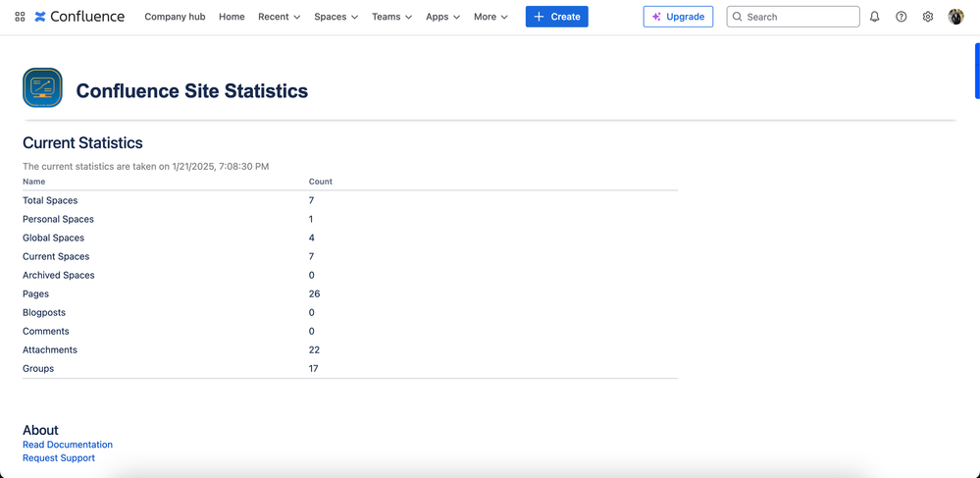Click the Confluence logo
The height and width of the screenshot is (478, 980).
(x=79, y=17)
